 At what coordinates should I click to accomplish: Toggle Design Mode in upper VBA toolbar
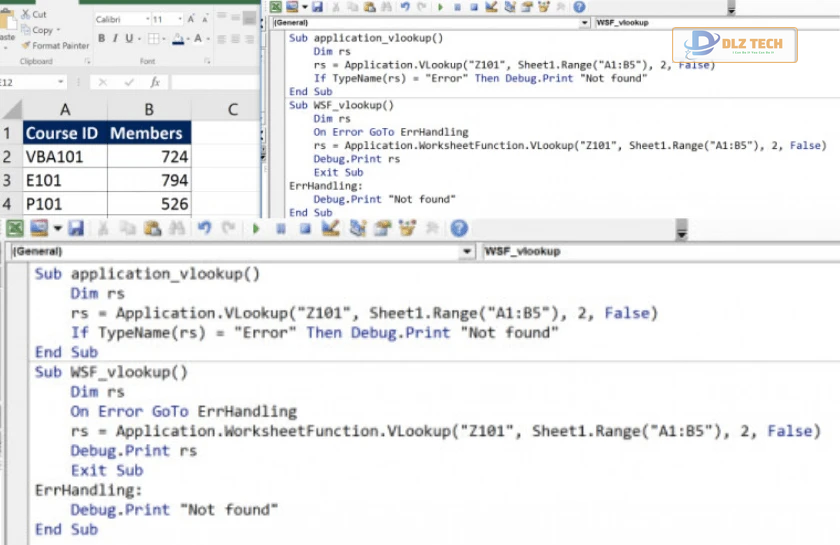491,6
